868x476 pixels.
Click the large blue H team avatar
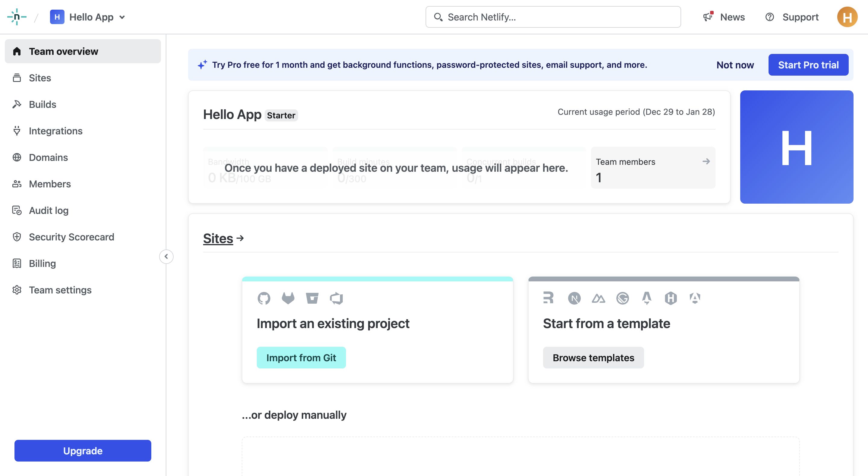pyautogui.click(x=797, y=147)
